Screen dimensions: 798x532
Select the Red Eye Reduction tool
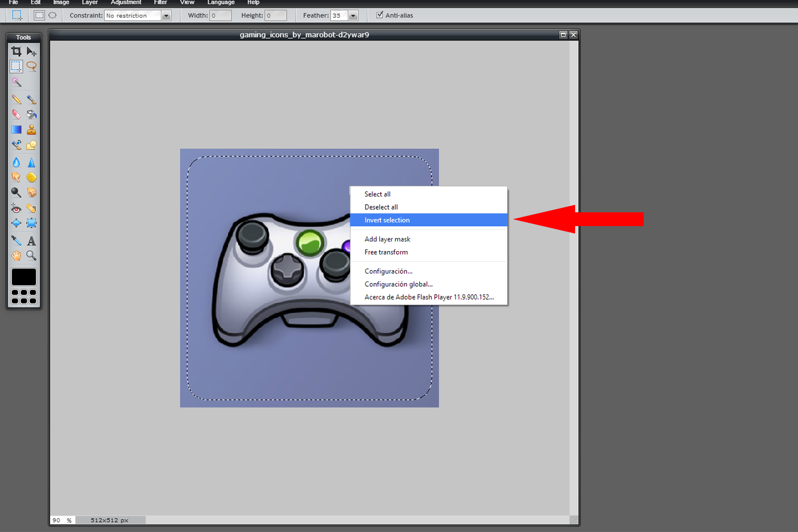(16, 208)
